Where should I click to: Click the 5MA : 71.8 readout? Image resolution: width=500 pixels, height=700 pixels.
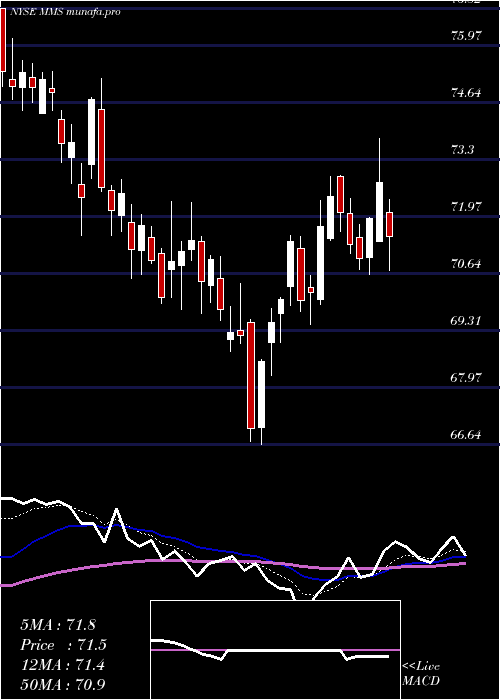point(58,625)
